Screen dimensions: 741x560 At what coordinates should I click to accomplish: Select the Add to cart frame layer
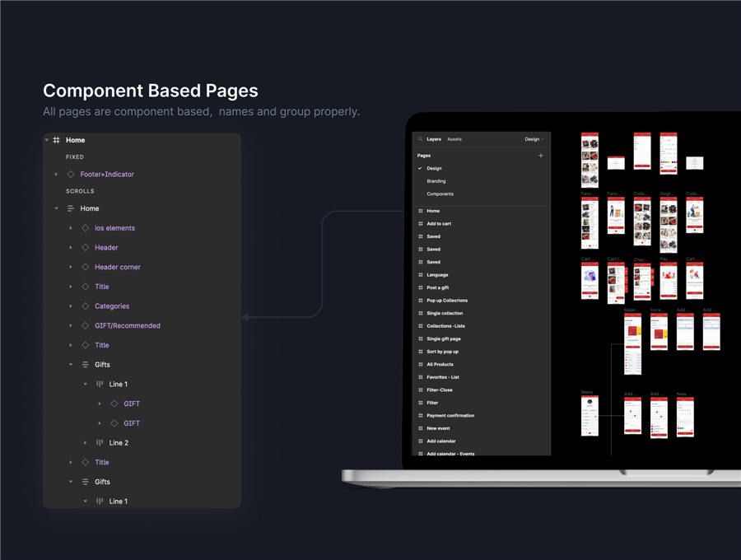[x=439, y=223]
